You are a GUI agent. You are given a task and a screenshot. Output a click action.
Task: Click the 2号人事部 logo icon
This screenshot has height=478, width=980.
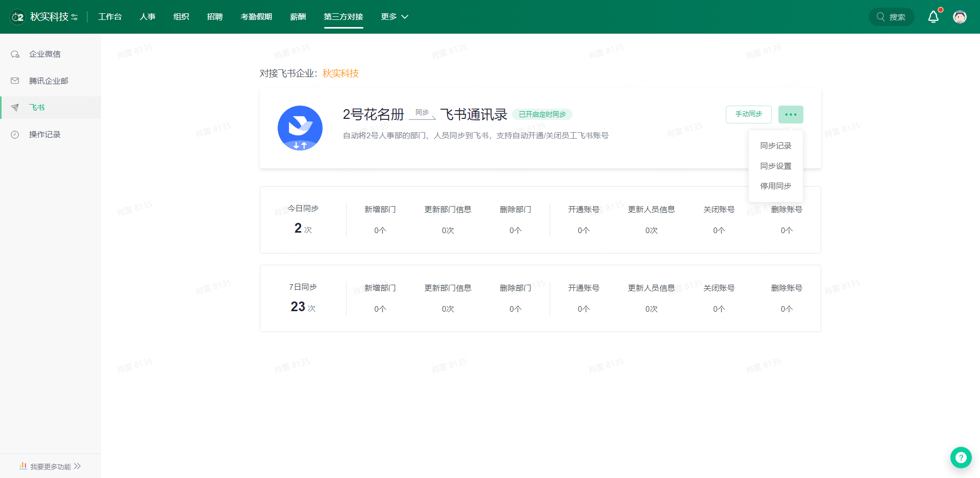click(x=18, y=17)
